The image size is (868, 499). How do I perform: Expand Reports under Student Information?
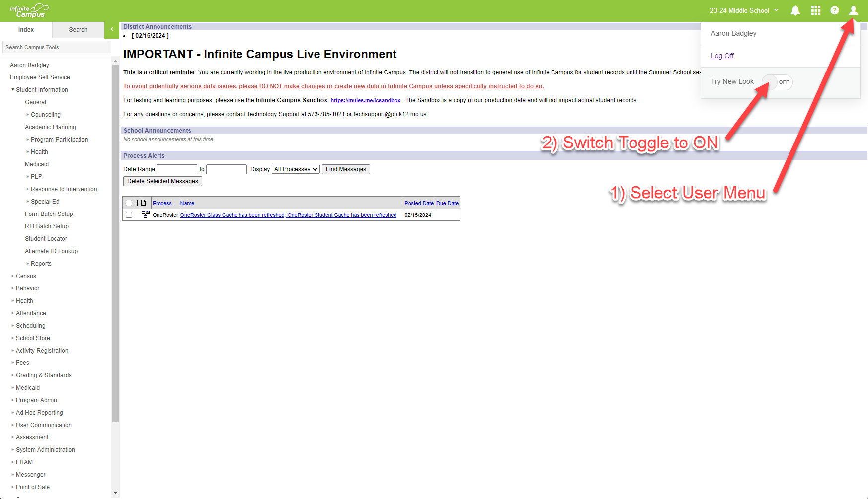[28, 264]
